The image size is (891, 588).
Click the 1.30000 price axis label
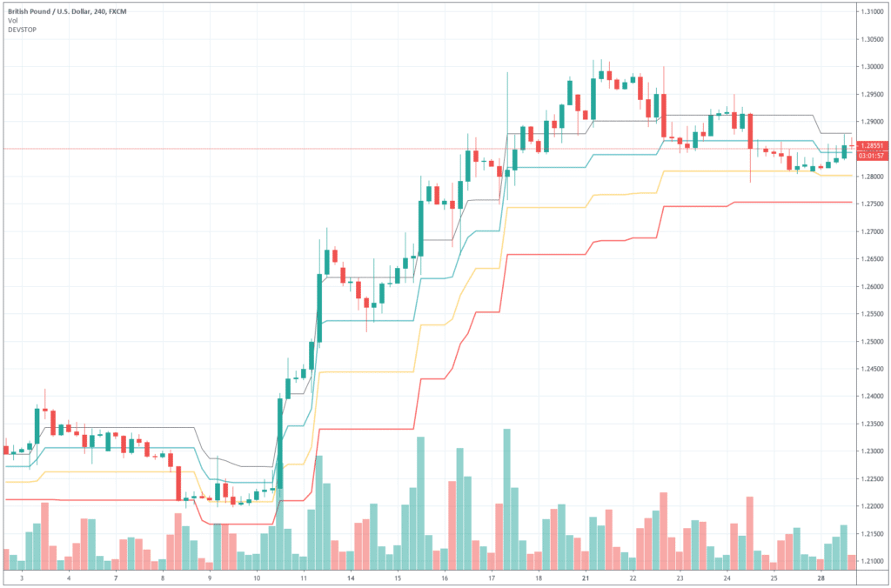[x=872, y=66]
